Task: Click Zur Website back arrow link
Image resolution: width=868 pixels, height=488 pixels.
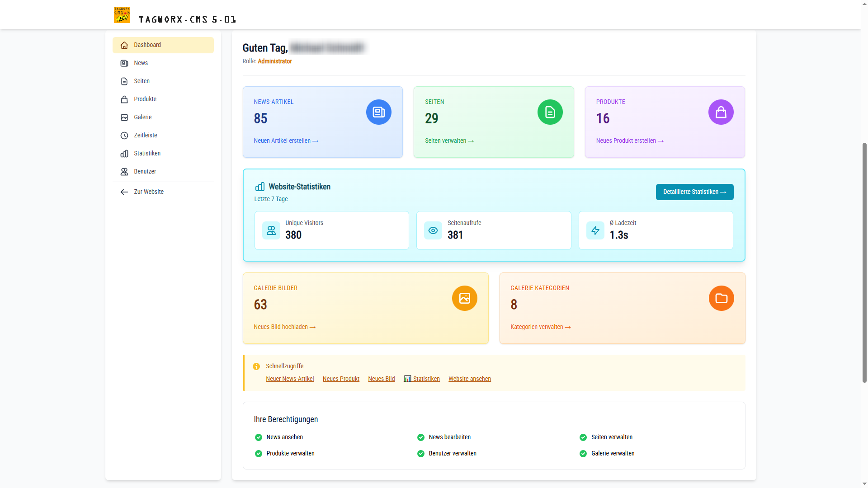Action: (148, 192)
